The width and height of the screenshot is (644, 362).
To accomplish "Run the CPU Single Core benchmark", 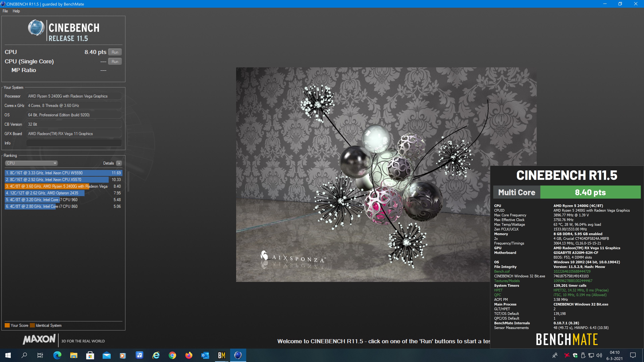I will pos(115,62).
